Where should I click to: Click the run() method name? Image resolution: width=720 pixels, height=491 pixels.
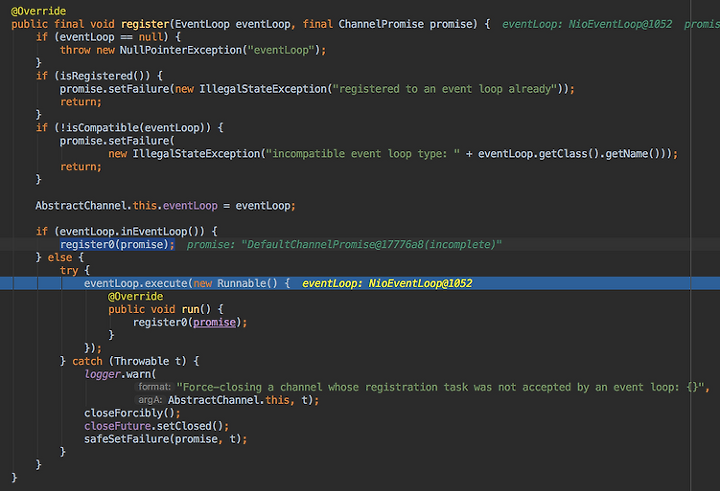(x=190, y=309)
